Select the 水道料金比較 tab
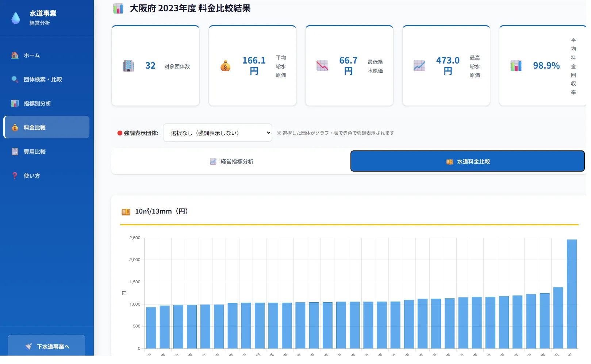This screenshot has height=364, width=591. [x=468, y=161]
